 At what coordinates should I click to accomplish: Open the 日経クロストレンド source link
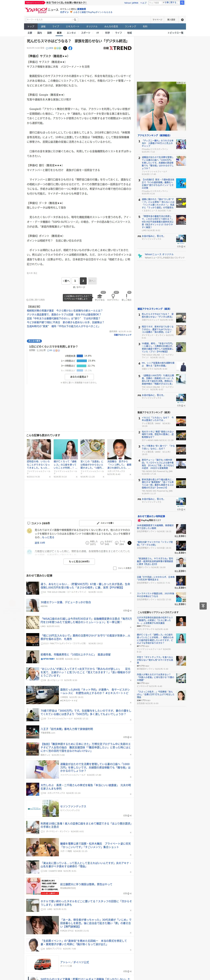coord(122,335)
